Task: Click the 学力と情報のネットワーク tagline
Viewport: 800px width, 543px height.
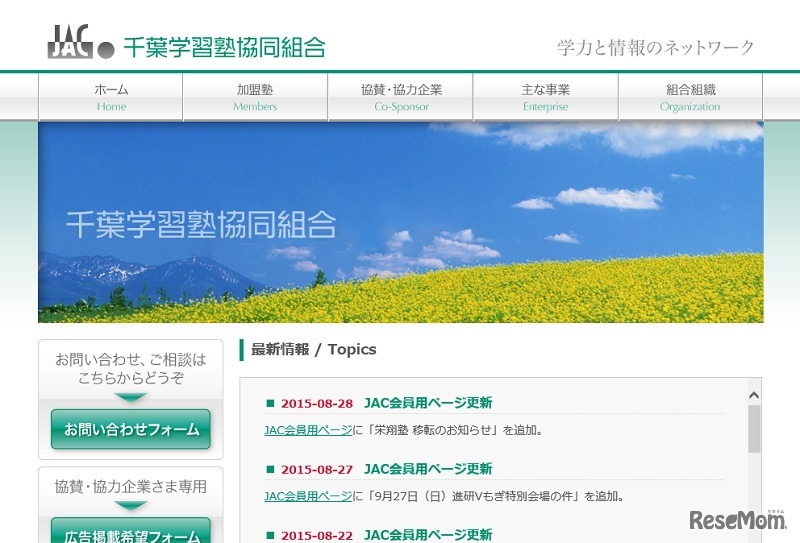Action: coord(655,47)
